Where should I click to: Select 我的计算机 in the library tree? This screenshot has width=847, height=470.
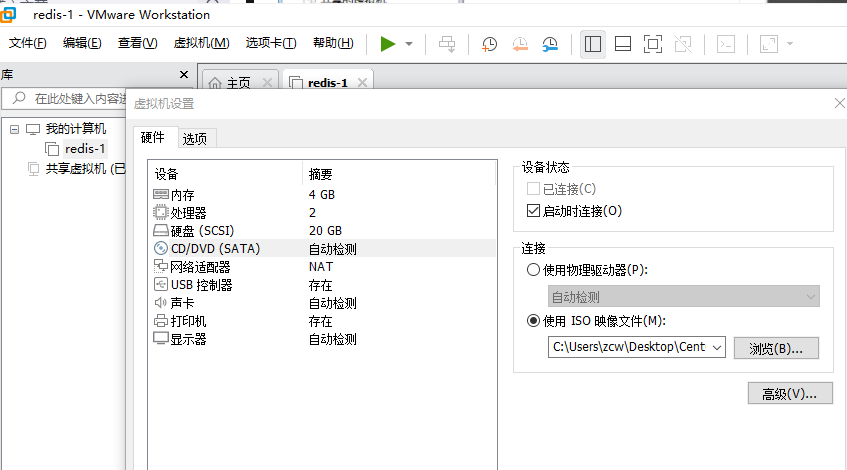(x=76, y=129)
